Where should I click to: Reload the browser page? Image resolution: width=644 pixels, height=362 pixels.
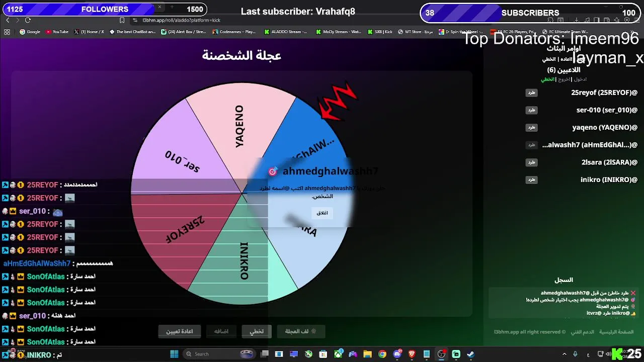[x=28, y=20]
